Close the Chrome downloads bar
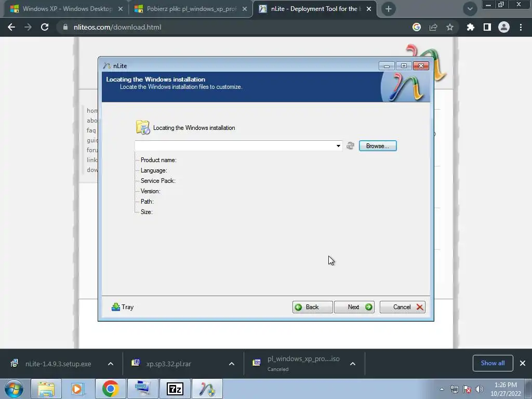The height and width of the screenshot is (399, 532). pyautogui.click(x=523, y=363)
